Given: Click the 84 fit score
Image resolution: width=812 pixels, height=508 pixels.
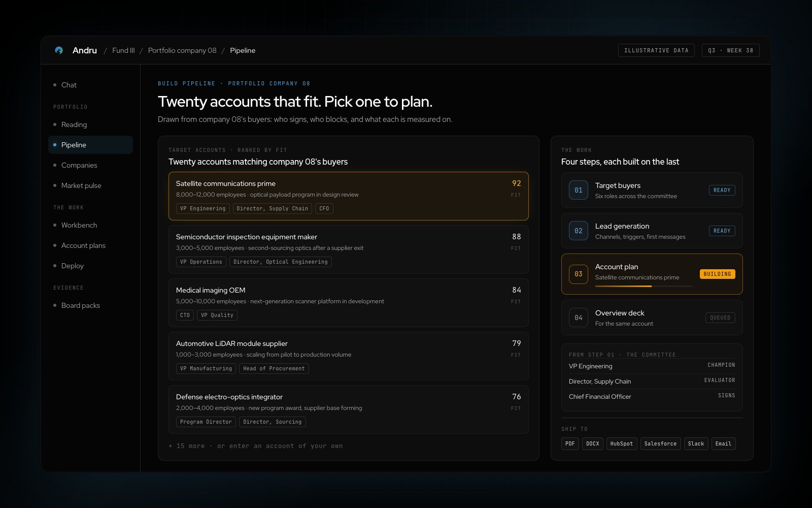Looking at the screenshot, I should [516, 290].
